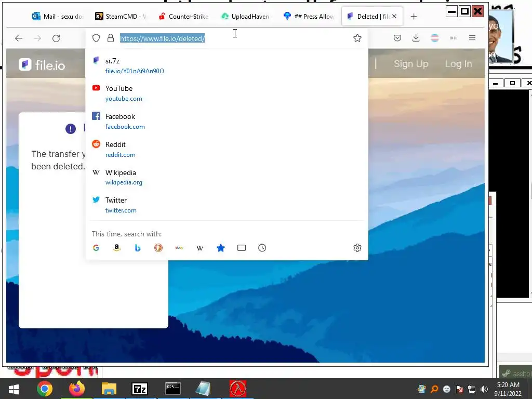Click the file.io Log In link

pos(458,64)
